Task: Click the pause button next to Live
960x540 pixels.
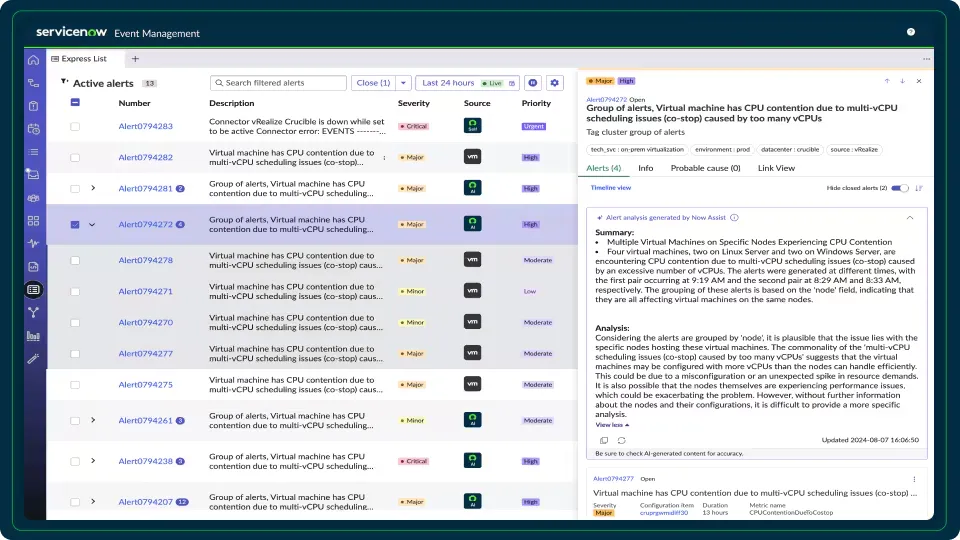Action: (x=533, y=83)
